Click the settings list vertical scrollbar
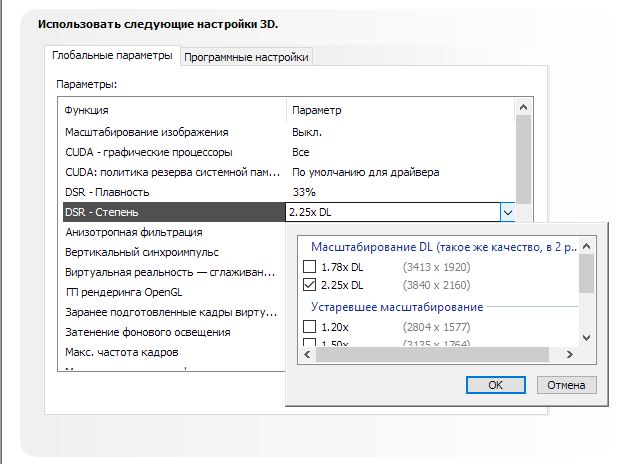 coord(524,160)
